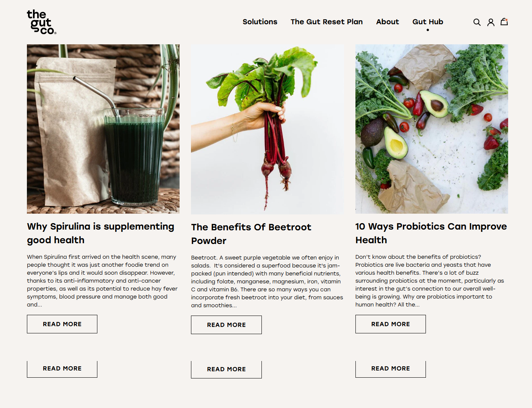Open the spirulina drink article image
Viewport: 532px width, 408px height.
(x=103, y=129)
